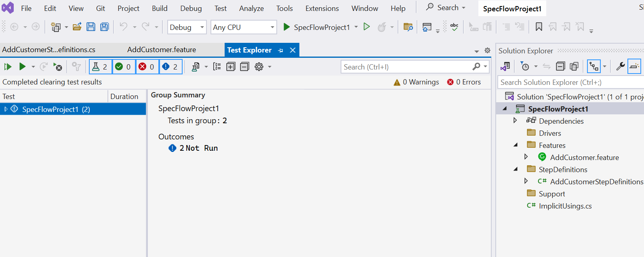Click the Pending Changes filter clock icon
The width and height of the screenshot is (644, 257).
(525, 66)
